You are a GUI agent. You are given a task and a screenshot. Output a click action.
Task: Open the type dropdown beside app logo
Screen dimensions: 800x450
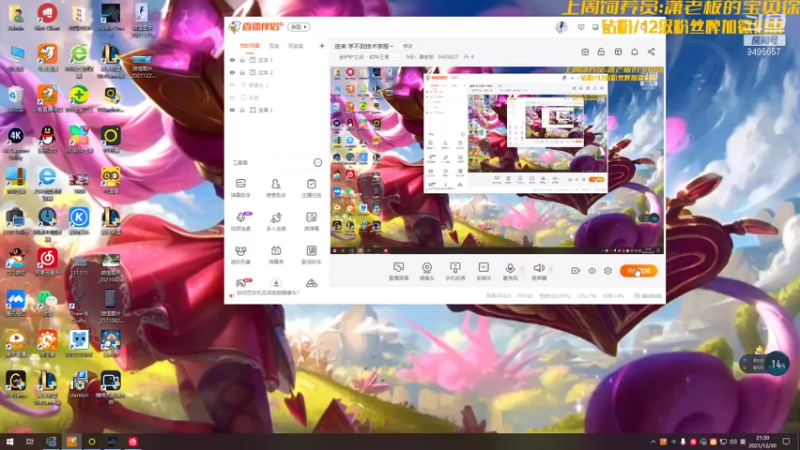click(x=298, y=27)
